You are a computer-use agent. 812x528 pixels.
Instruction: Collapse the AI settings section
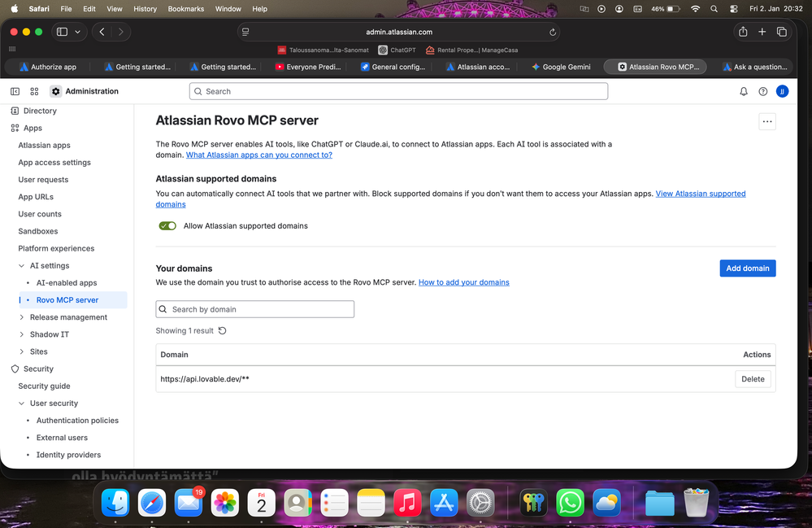coord(21,266)
